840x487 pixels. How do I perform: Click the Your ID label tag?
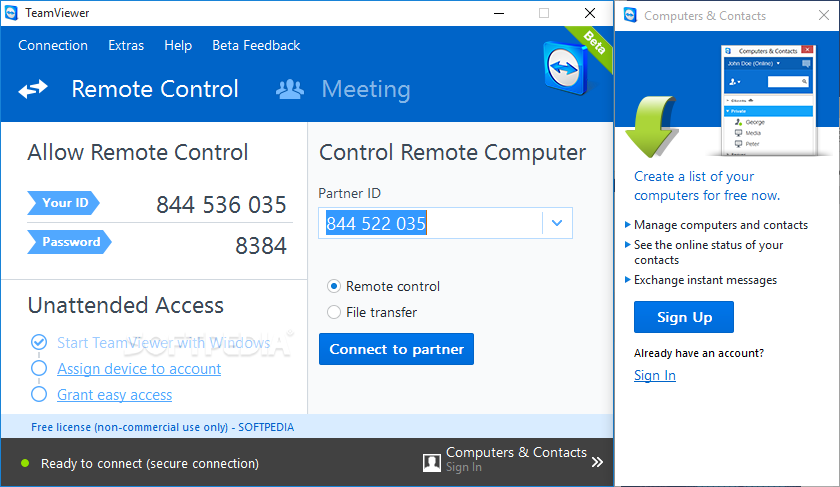(x=64, y=203)
